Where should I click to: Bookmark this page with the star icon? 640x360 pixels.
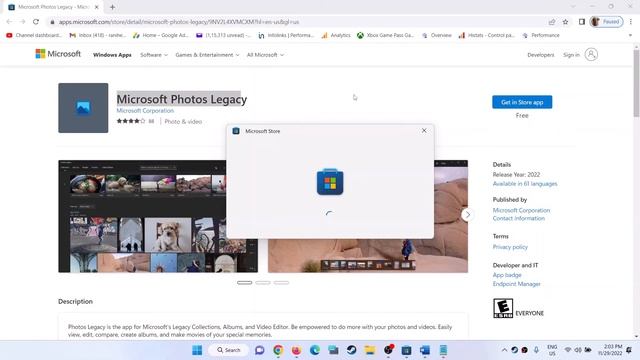565,22
